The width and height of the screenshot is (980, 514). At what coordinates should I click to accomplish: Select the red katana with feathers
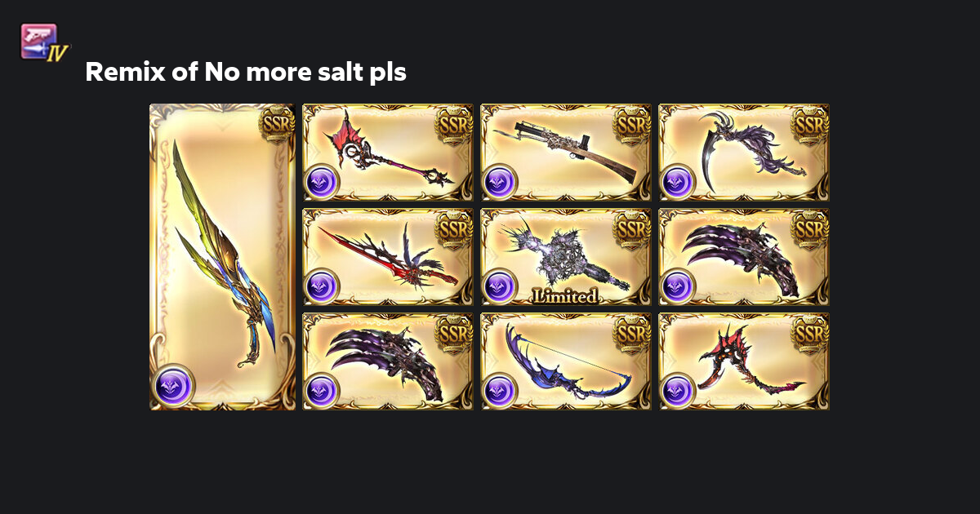coord(388,257)
